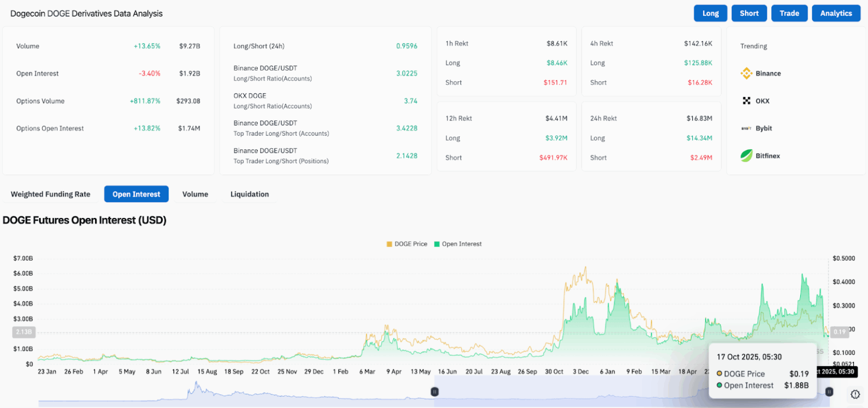Select the Open Interest tab
The image size is (868, 408).
coord(136,194)
